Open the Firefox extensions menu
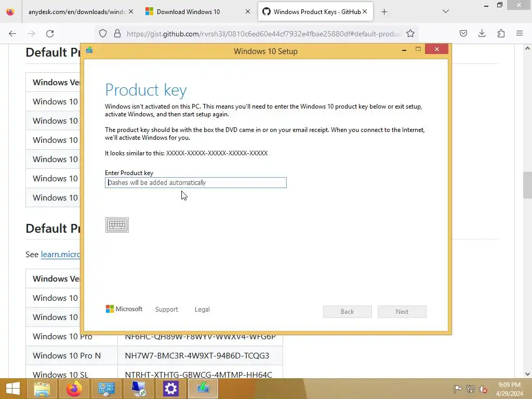The width and height of the screenshot is (532, 399). (x=501, y=34)
